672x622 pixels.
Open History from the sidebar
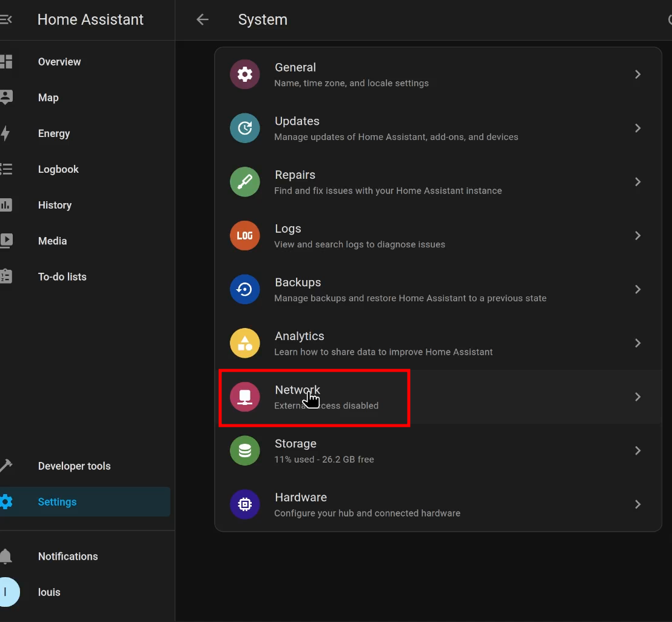pyautogui.click(x=85, y=205)
